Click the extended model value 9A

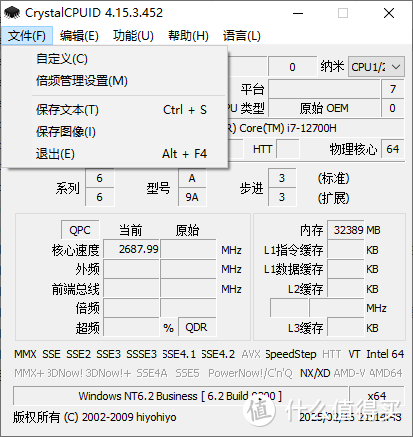coord(192,197)
